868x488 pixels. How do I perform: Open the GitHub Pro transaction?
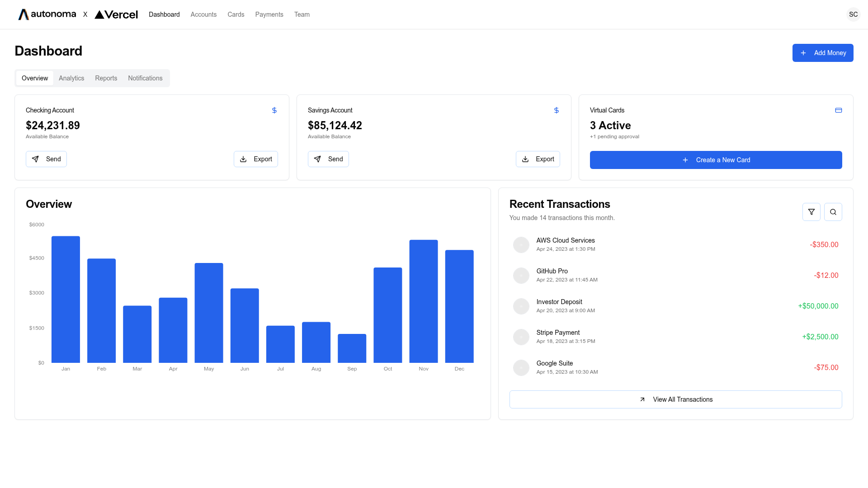pos(676,276)
